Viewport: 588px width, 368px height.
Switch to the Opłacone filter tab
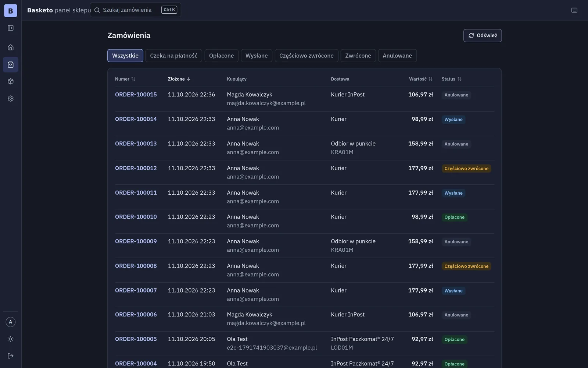[221, 56]
